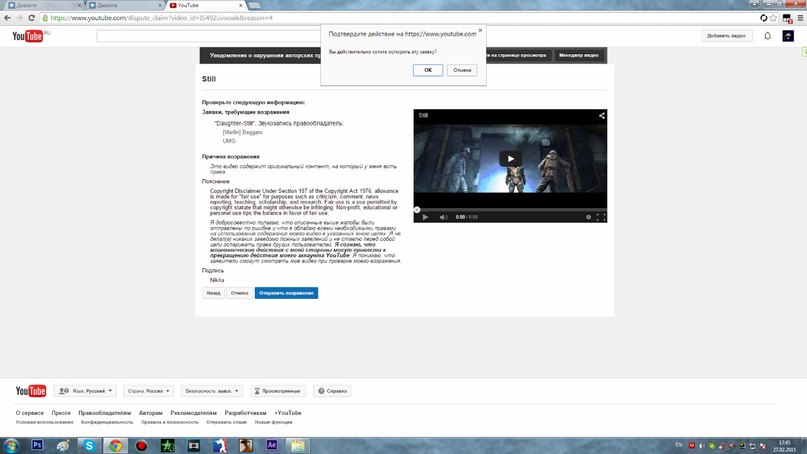Reload the page with the refresh icon
The width and height of the screenshot is (807, 454).
(31, 18)
